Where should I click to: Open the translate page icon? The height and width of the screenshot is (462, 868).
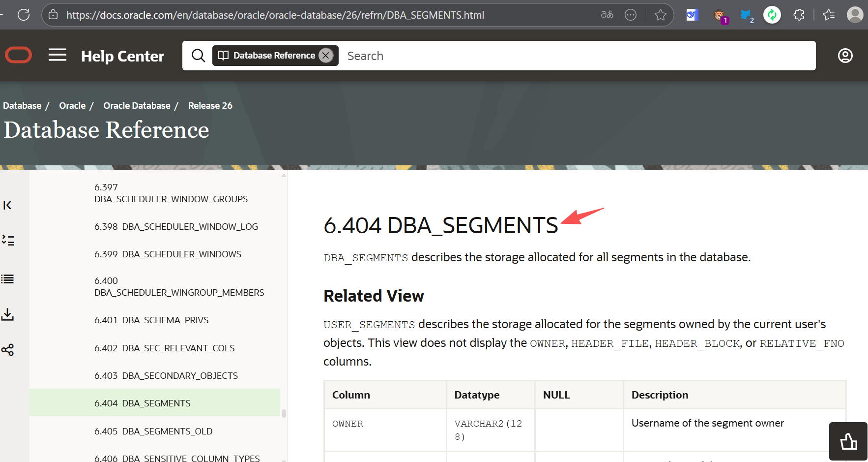point(607,15)
